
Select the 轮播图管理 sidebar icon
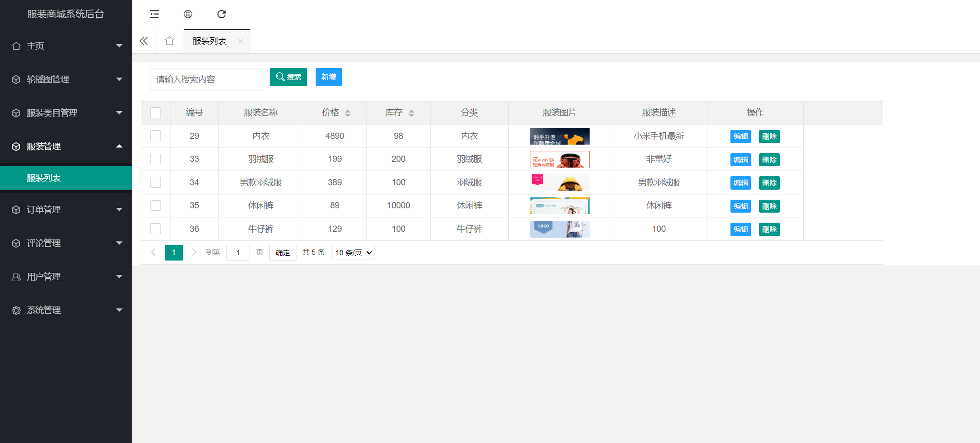16,80
